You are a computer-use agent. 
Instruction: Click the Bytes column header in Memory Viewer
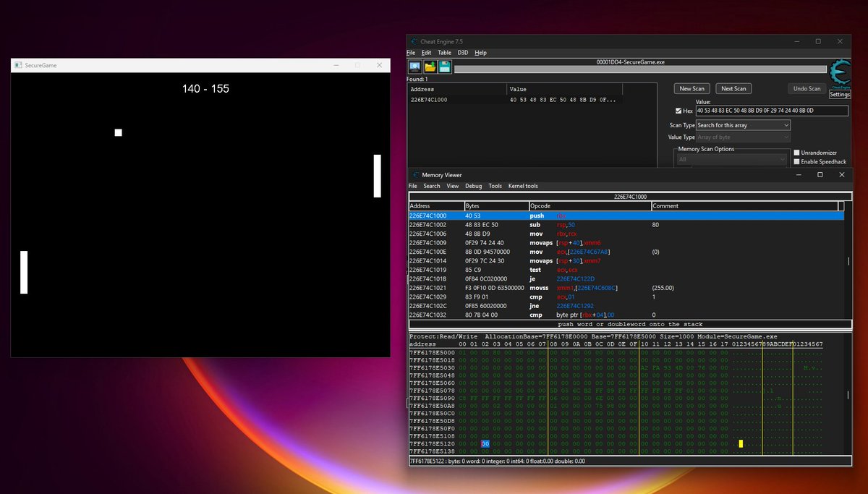(x=495, y=206)
